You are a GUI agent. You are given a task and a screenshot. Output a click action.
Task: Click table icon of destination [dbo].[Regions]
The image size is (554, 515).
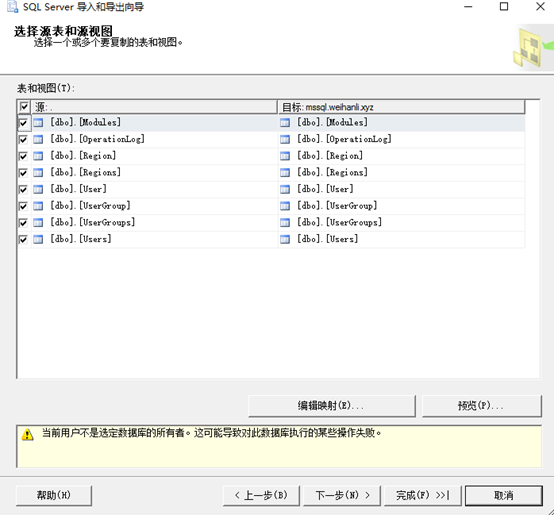[285, 173]
